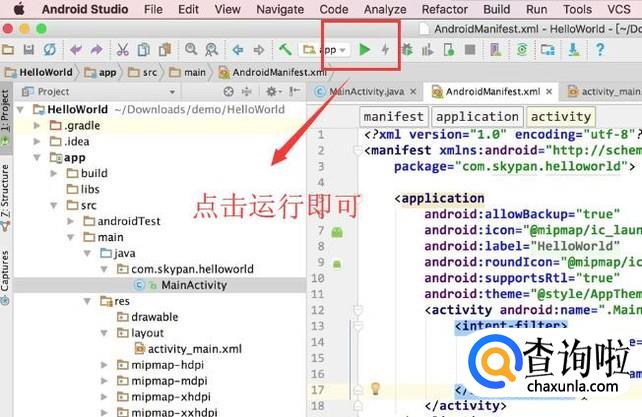The width and height of the screenshot is (642, 417).
Task: Open the File menu
Action: (153, 9)
